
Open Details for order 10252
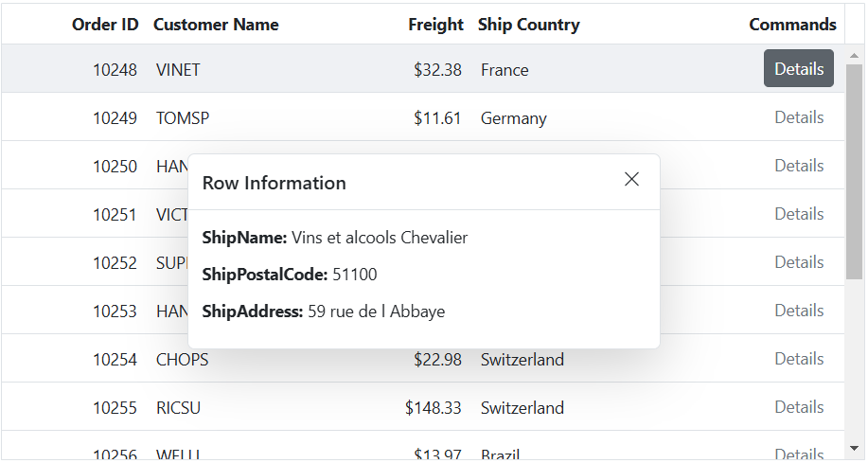click(799, 261)
